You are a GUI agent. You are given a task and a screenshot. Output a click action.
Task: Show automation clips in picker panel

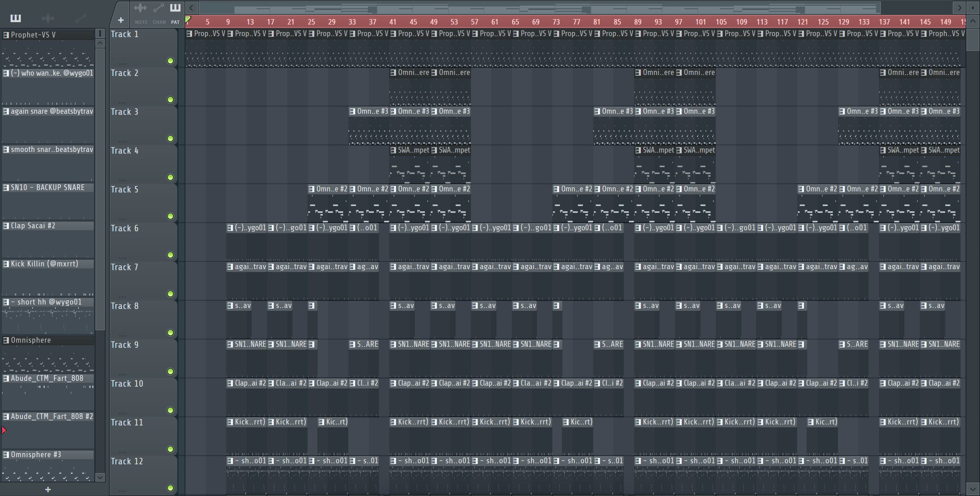point(80,18)
